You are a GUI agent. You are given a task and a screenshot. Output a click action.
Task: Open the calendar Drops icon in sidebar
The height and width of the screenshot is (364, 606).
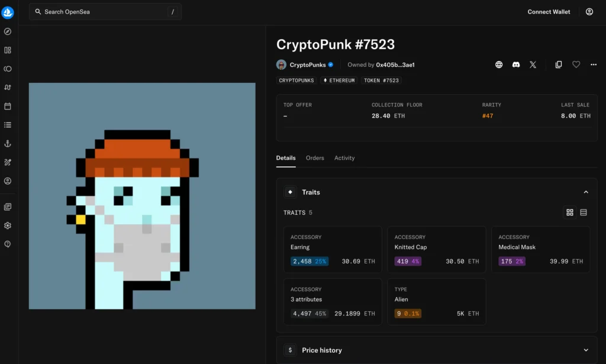[7, 106]
